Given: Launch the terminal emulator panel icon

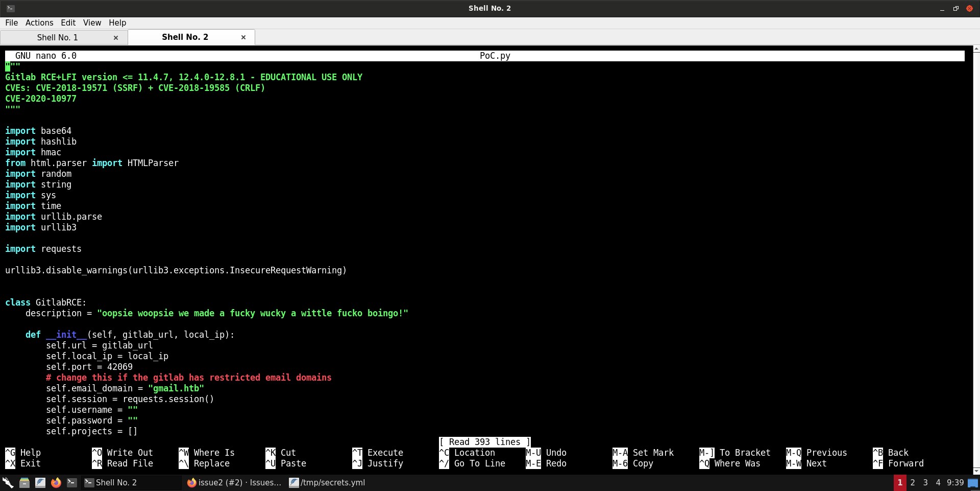Looking at the screenshot, I should point(72,482).
